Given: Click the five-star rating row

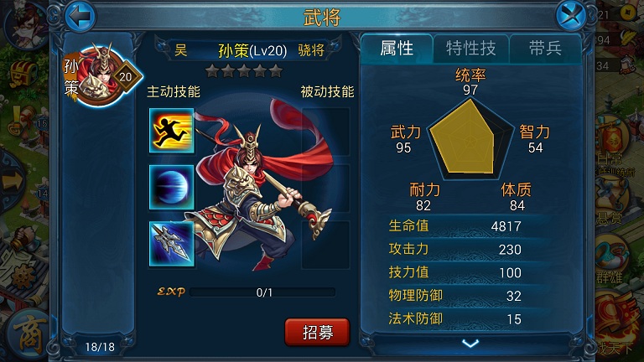Looking at the screenshot, I should click(244, 71).
